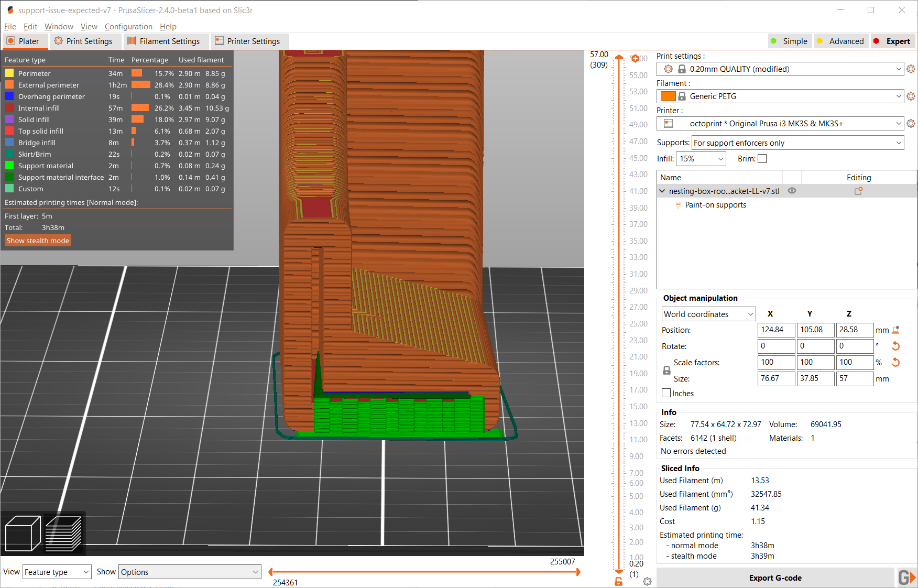The height and width of the screenshot is (588, 918).
Task: Reset scale factors with the orange arrow
Action: click(896, 362)
